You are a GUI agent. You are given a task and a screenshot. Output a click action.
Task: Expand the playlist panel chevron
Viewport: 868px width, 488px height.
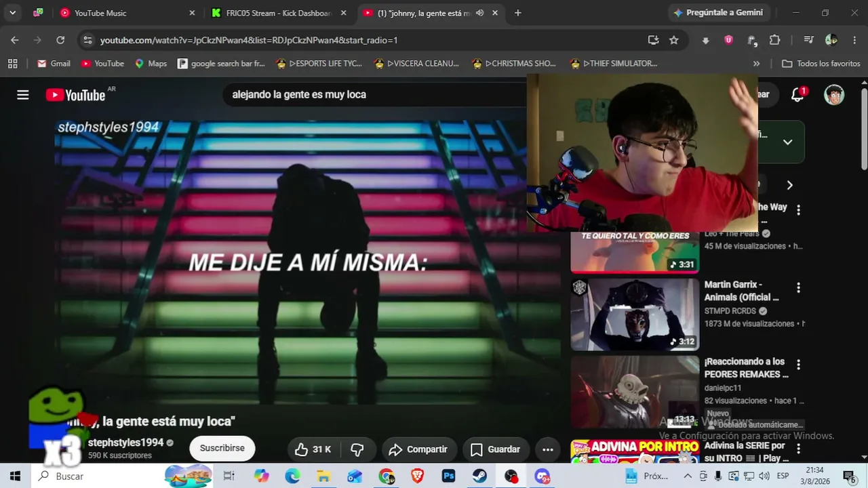[x=787, y=142]
